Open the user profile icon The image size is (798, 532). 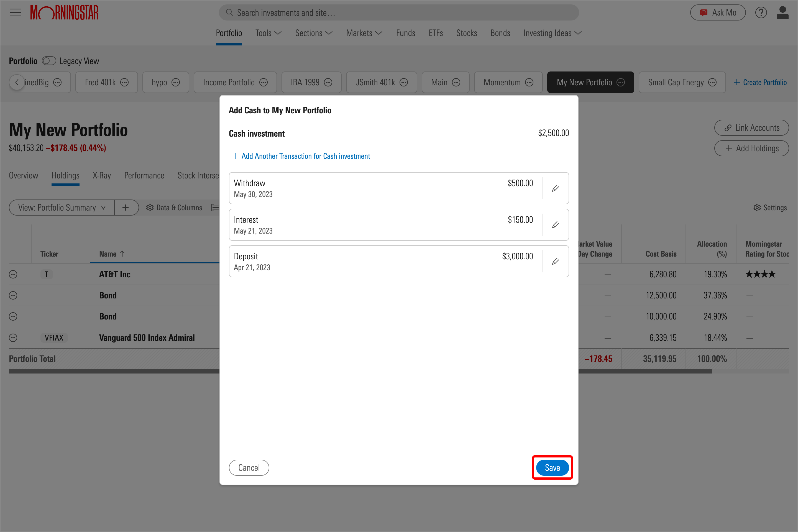782,12
